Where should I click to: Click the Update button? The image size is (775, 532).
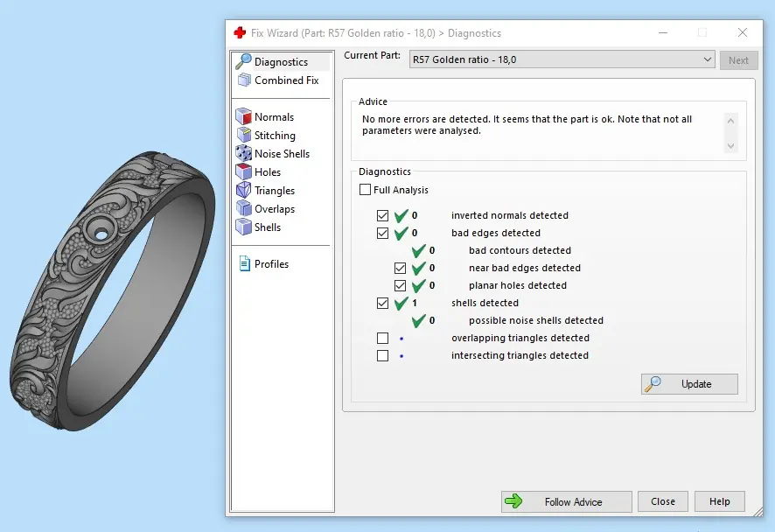tap(689, 384)
